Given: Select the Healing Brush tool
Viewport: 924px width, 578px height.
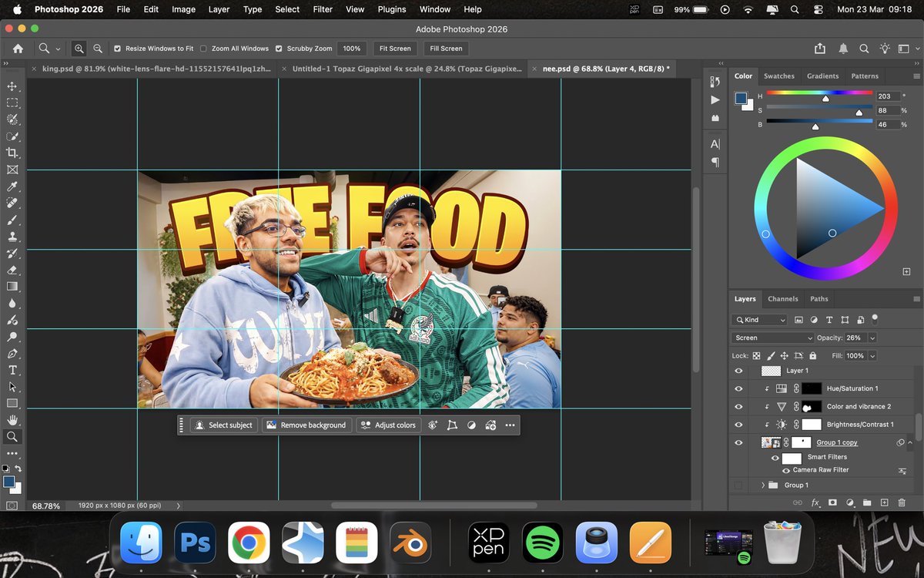Looking at the screenshot, I should (x=12, y=203).
